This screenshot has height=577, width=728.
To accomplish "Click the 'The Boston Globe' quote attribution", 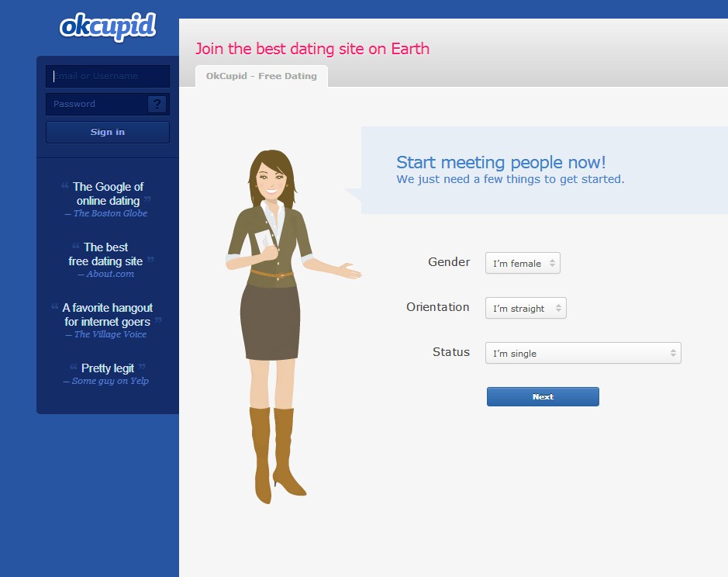I will (106, 214).
